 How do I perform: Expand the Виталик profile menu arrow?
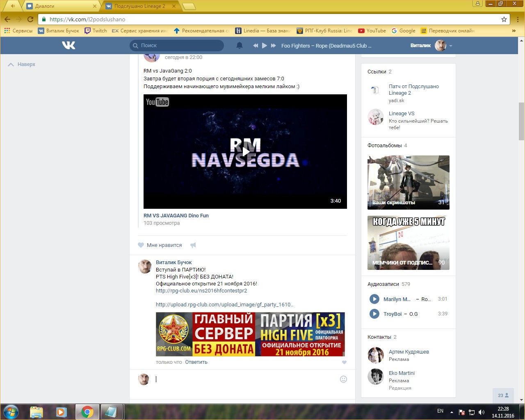point(451,46)
